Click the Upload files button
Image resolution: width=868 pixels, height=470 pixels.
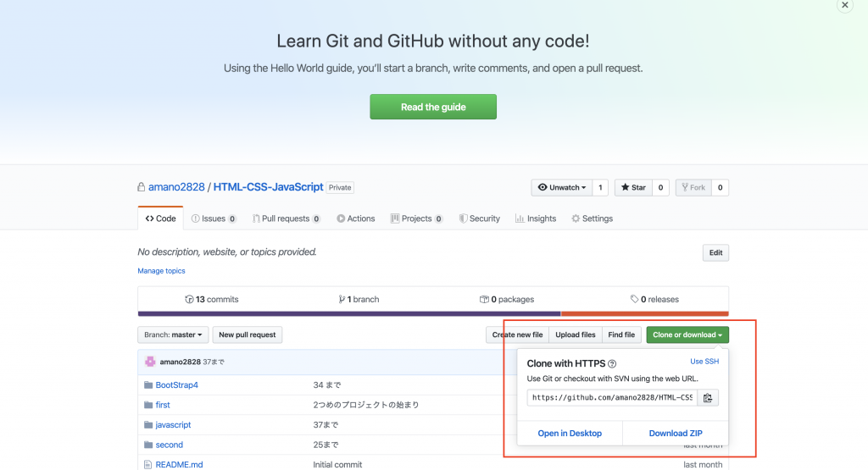[576, 335]
